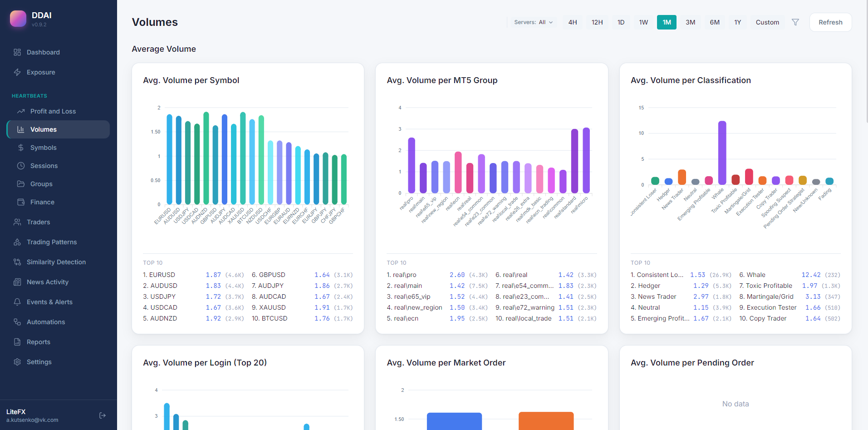Click the LiteFX account name
Image resolution: width=868 pixels, height=430 pixels.
click(x=16, y=412)
